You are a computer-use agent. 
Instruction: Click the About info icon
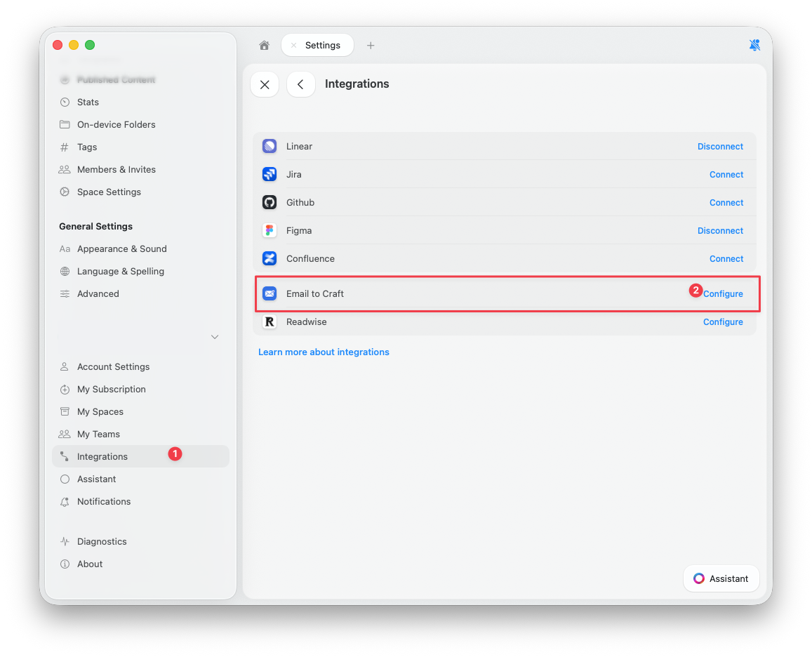[65, 564]
